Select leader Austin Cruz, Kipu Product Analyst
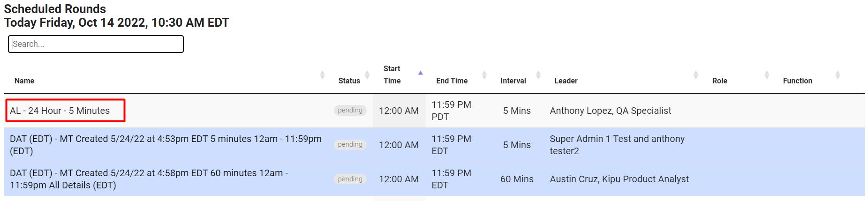Image resolution: width=868 pixels, height=201 pixels. coord(619,179)
